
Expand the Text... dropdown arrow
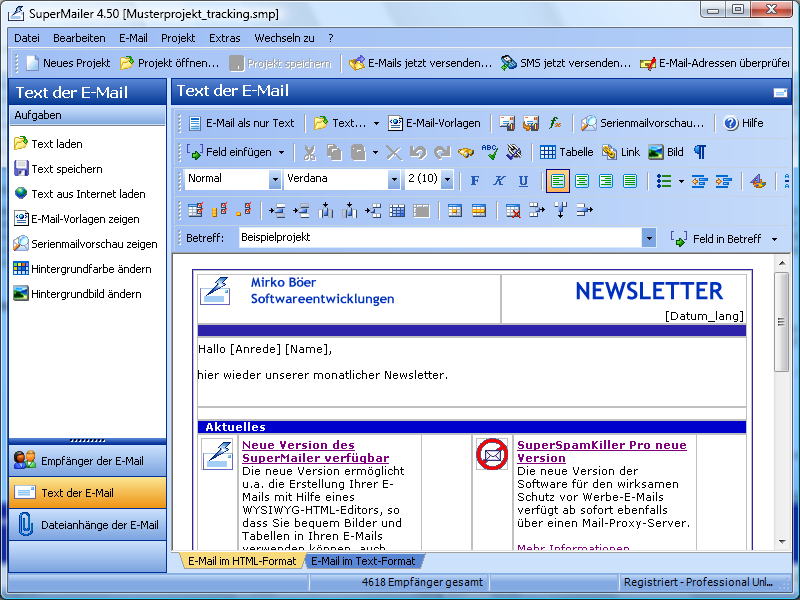point(376,123)
